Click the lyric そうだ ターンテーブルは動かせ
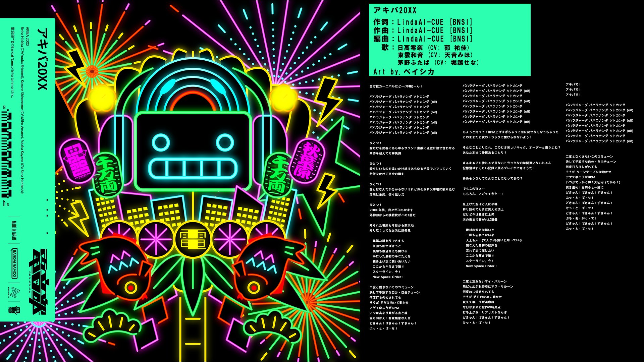 588,172
